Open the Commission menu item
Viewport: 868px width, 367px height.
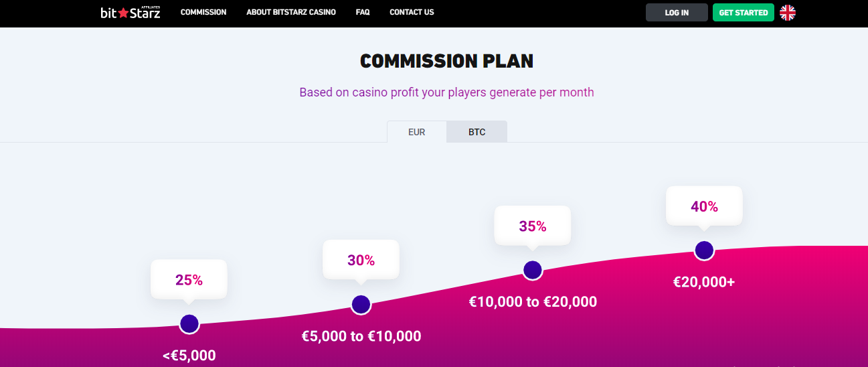coord(203,12)
